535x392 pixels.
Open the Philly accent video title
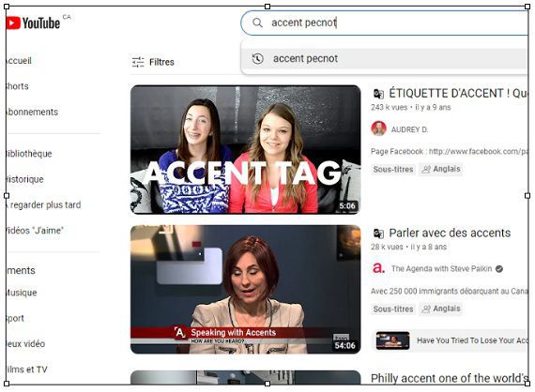[450, 378]
